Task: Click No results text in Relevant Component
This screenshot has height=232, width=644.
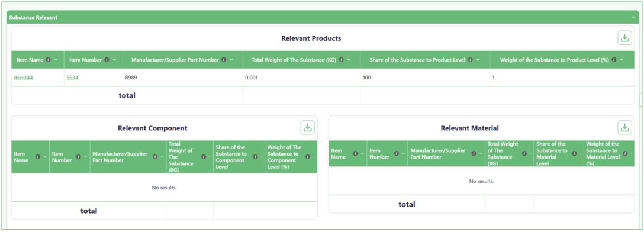Action: click(x=165, y=188)
